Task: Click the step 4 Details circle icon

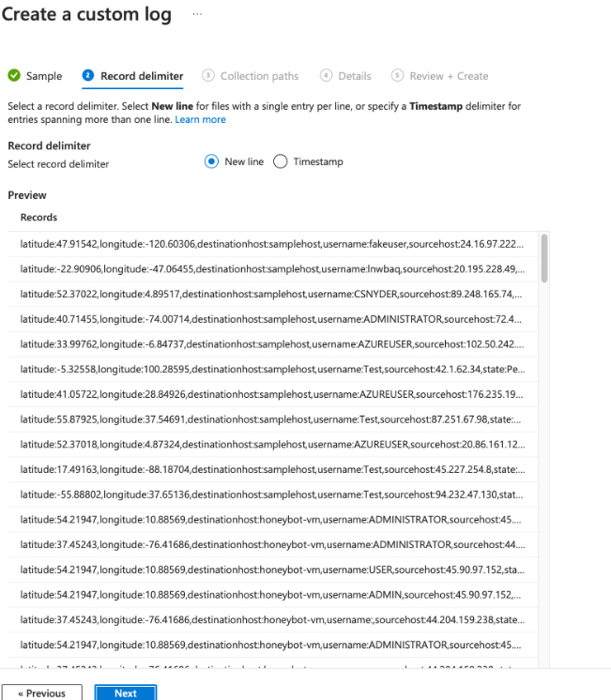Action: point(326,76)
